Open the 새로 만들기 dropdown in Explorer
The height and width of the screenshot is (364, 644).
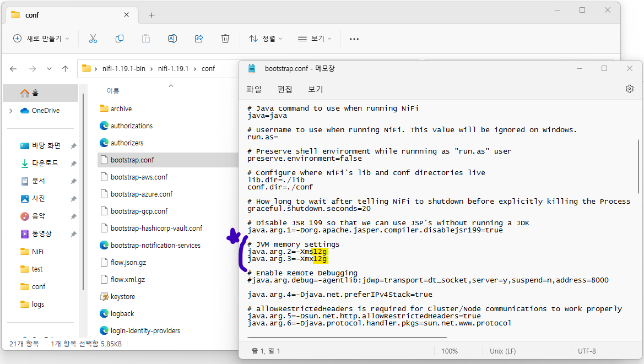pos(41,39)
